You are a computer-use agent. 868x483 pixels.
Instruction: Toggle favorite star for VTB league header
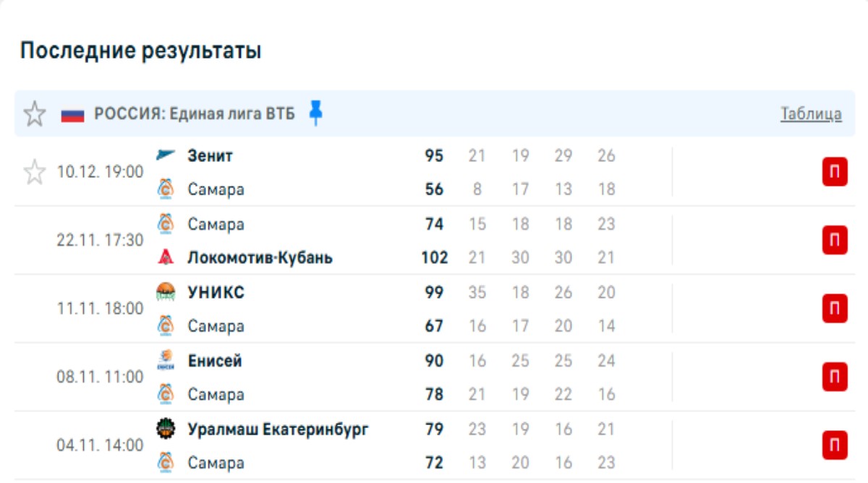coord(34,114)
